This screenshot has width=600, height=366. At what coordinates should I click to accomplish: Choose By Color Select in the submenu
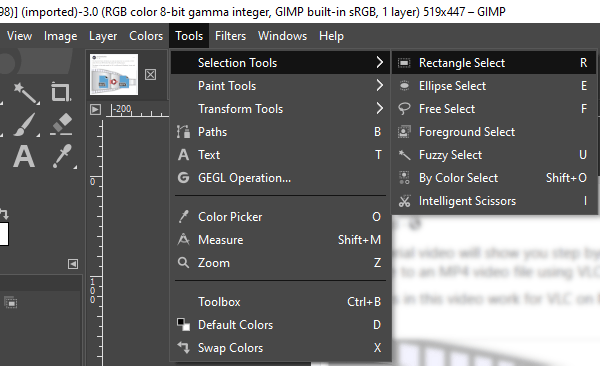click(494, 178)
